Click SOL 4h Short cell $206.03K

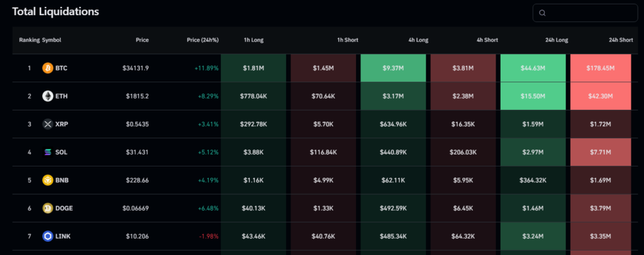[x=463, y=152]
